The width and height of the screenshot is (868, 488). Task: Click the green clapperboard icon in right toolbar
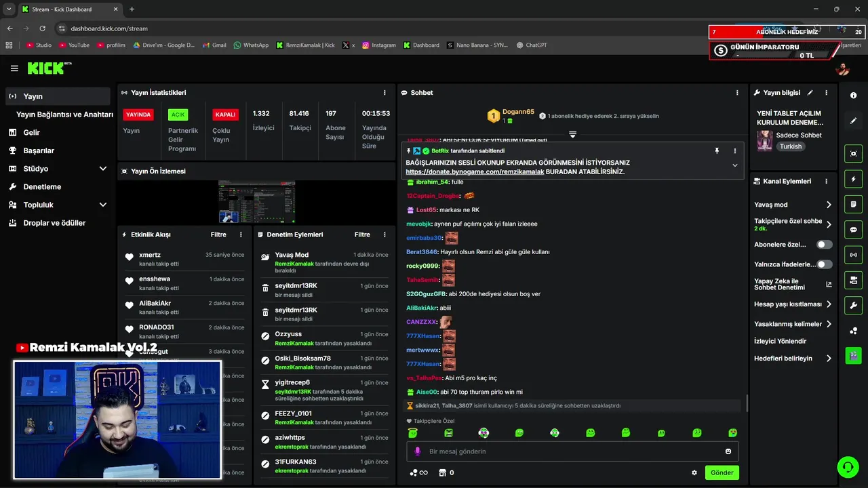click(853, 355)
